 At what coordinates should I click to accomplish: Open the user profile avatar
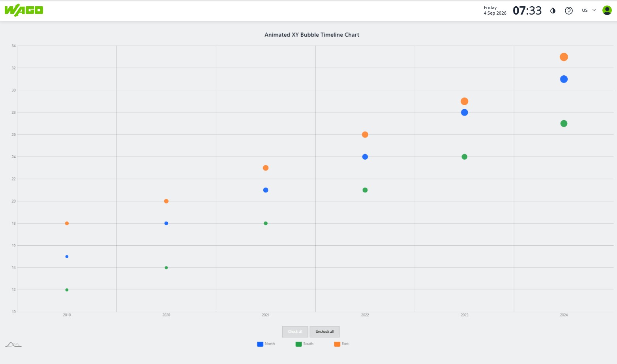pyautogui.click(x=607, y=10)
